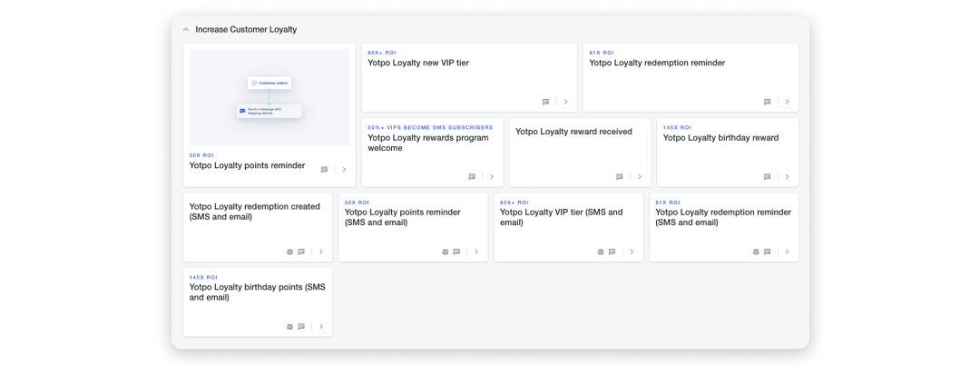Viewport: 980px width, 366px height.
Task: Open arrow on birthday points (SMS and email)
Action: (x=321, y=327)
